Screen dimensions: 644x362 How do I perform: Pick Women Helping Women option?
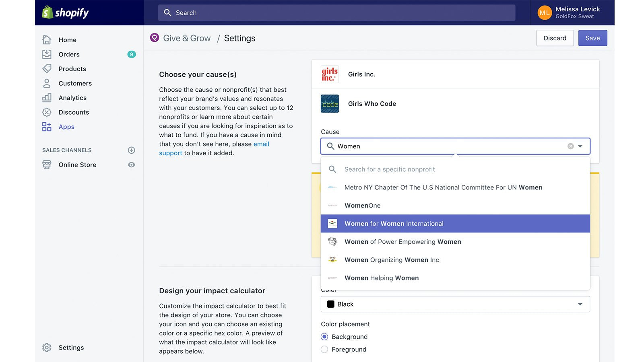pos(455,278)
